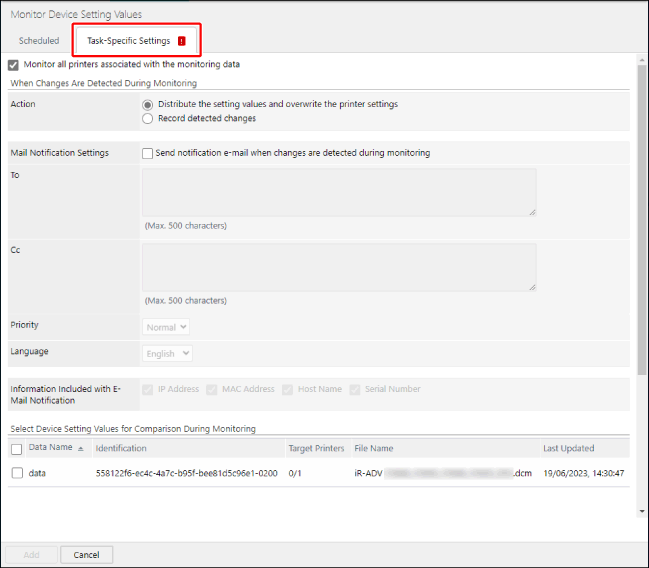Click the Add button
The height and width of the screenshot is (568, 649).
30,554
